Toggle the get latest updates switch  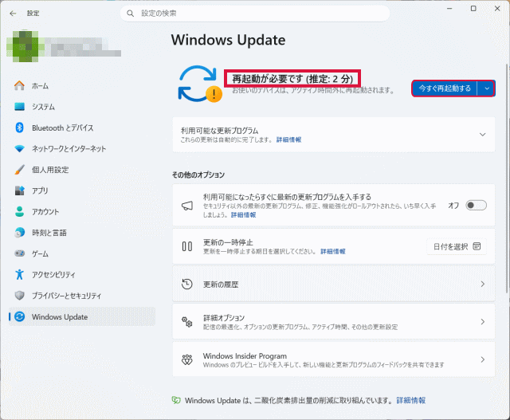[x=476, y=206]
